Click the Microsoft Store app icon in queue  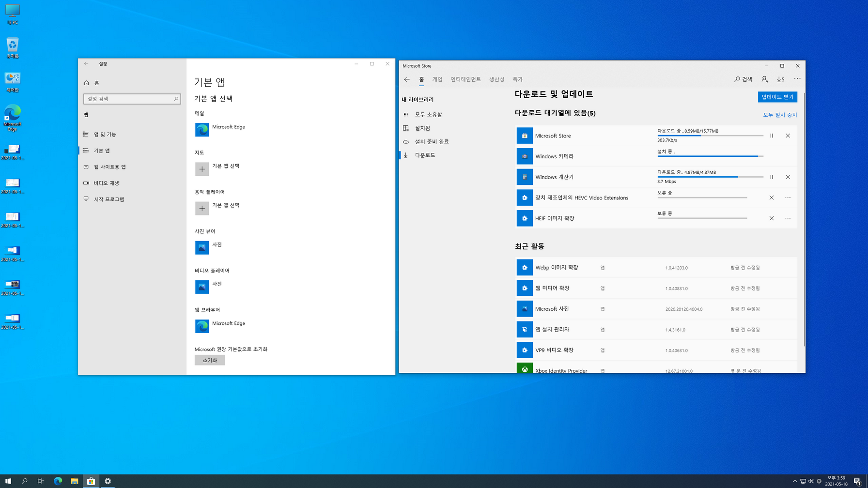[525, 136]
